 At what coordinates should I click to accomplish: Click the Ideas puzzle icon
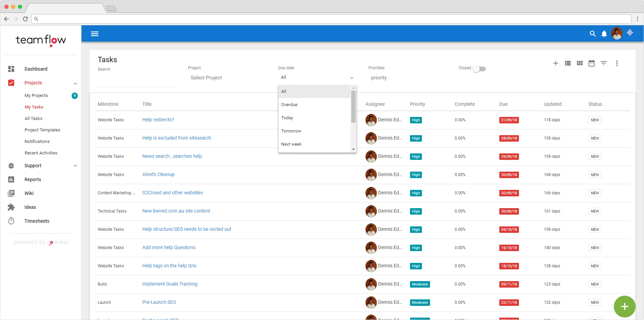(11, 207)
